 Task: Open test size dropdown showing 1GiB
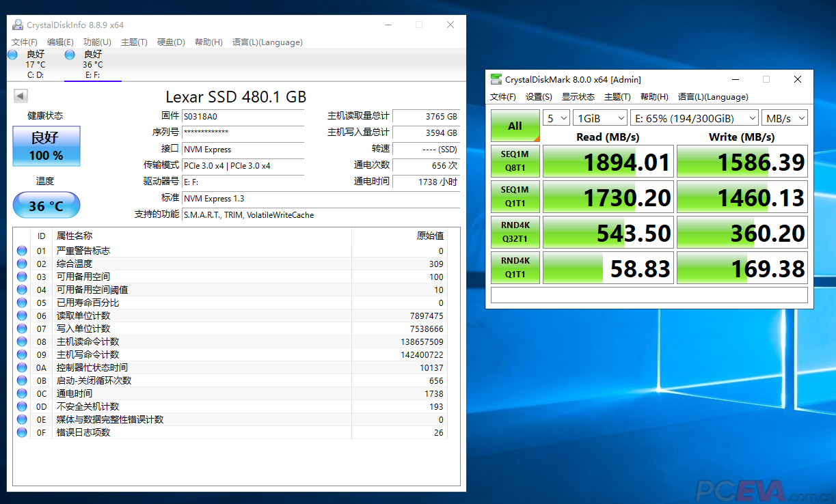(599, 118)
